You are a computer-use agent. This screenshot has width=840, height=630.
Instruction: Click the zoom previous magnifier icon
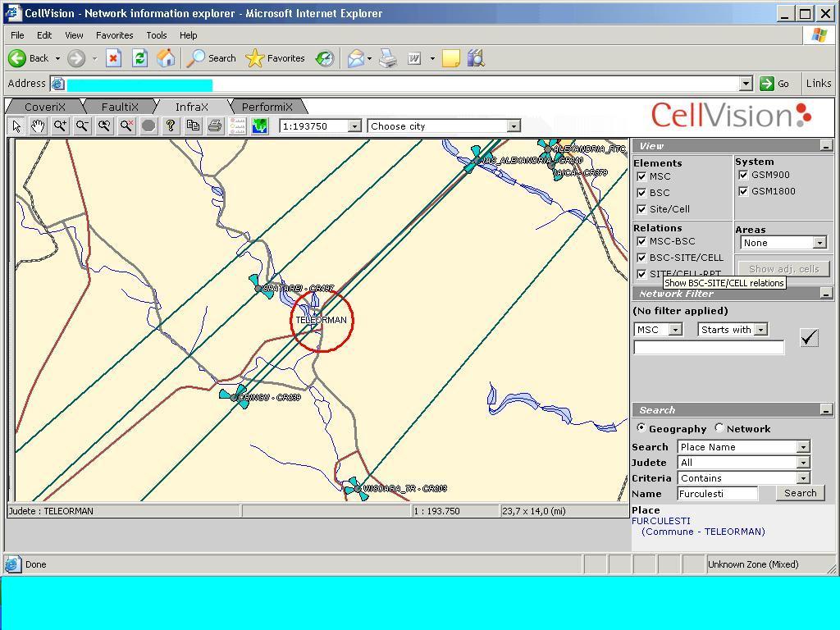point(104,126)
